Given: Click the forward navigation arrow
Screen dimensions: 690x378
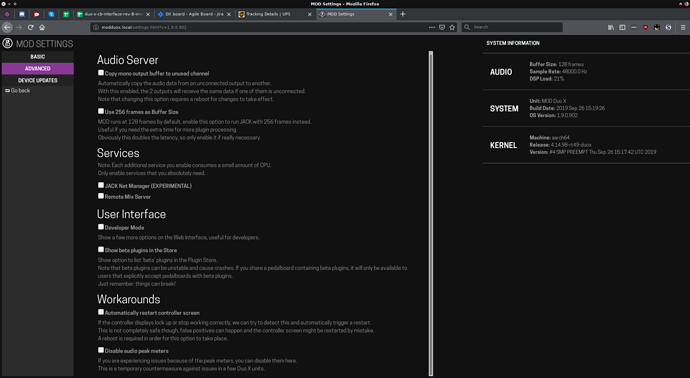Looking at the screenshot, I should pos(19,27).
